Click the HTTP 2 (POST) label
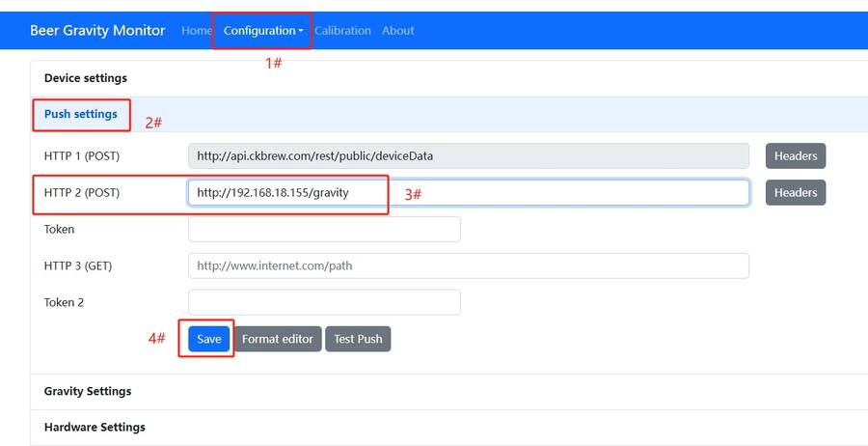Screen dimensions: 868x446 pos(82,193)
